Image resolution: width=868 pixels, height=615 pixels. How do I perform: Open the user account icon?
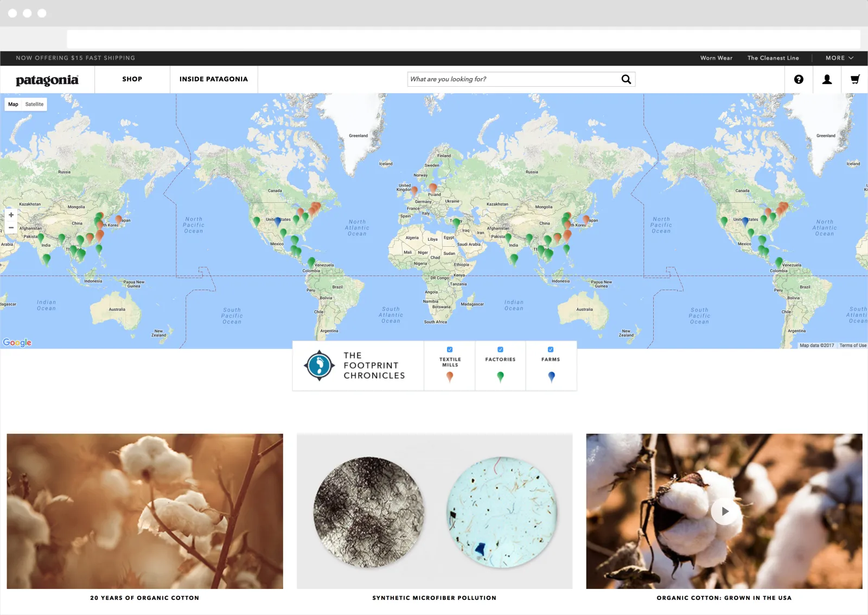827,79
